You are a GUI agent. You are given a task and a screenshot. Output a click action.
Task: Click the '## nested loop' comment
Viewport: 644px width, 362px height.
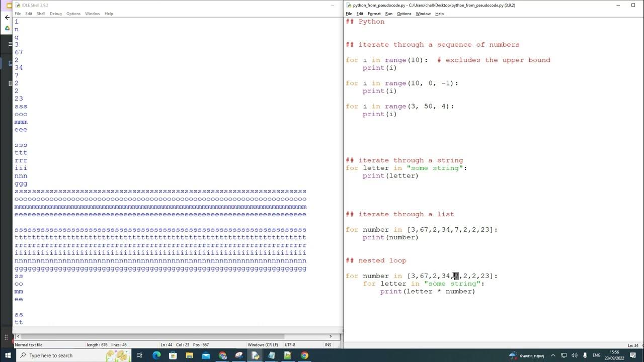pos(376,260)
